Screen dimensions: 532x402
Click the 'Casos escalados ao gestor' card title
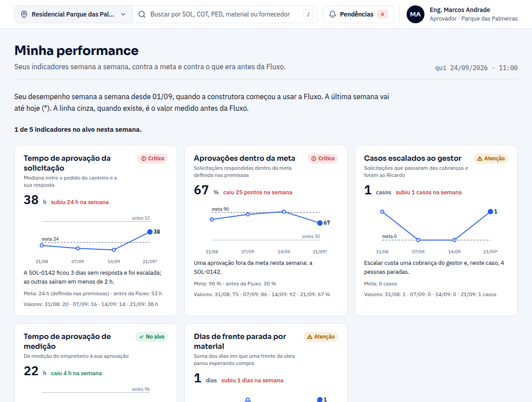coord(412,158)
